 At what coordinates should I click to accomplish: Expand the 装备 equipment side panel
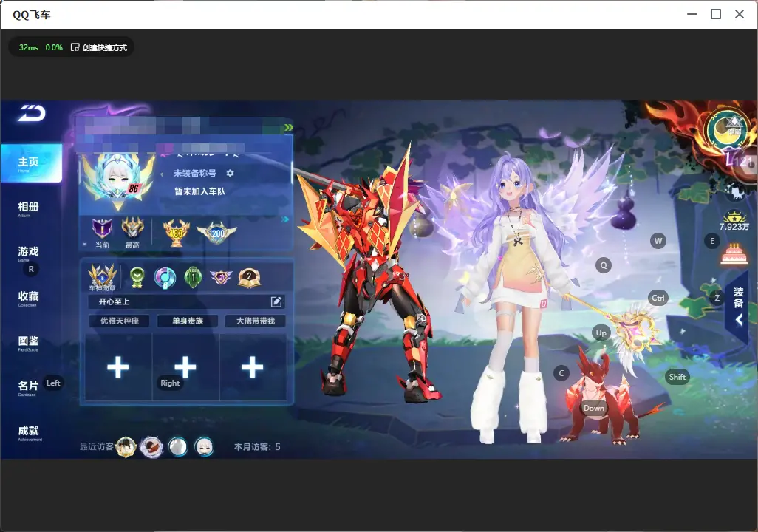[737, 307]
